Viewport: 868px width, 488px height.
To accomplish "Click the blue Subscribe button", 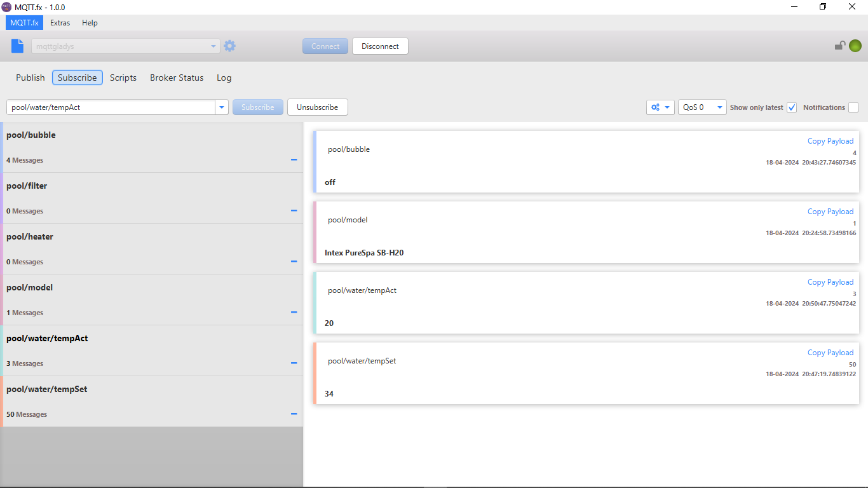I will [x=258, y=107].
